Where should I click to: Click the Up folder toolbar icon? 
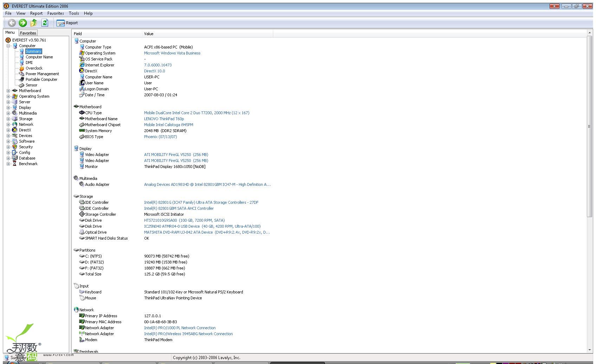[x=34, y=23]
